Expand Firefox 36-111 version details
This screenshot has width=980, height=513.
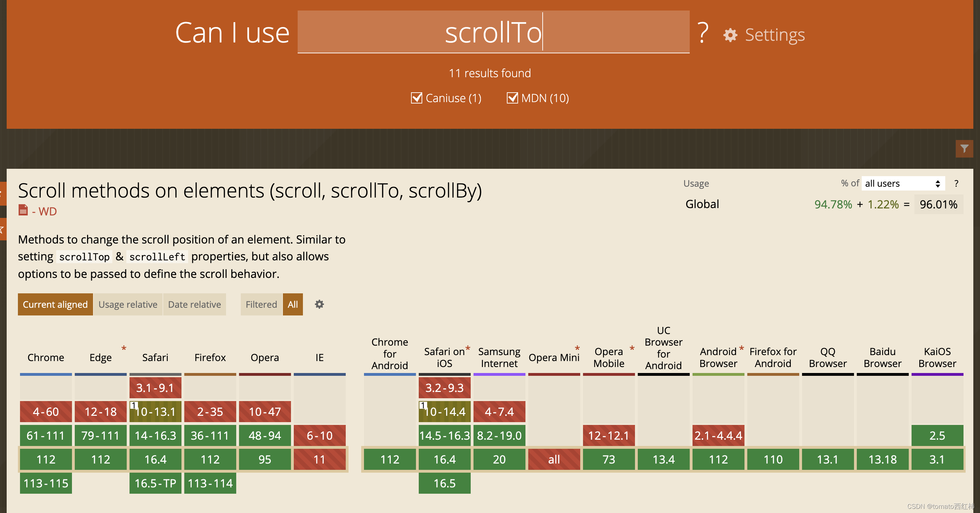click(210, 435)
